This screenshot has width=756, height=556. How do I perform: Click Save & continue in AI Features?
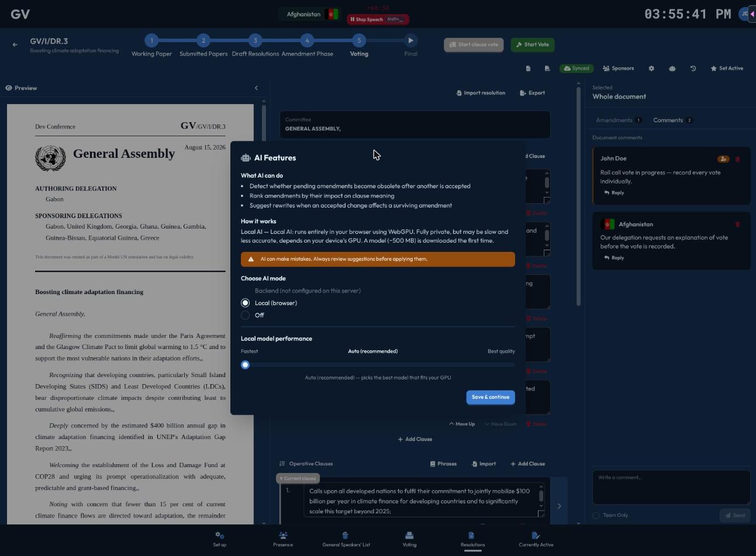[491, 397]
